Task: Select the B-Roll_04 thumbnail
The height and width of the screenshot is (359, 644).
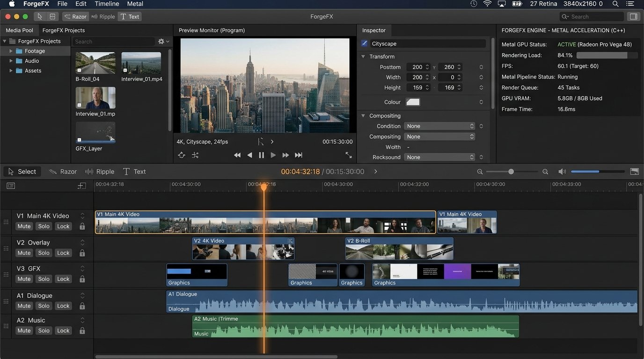Action: point(95,63)
